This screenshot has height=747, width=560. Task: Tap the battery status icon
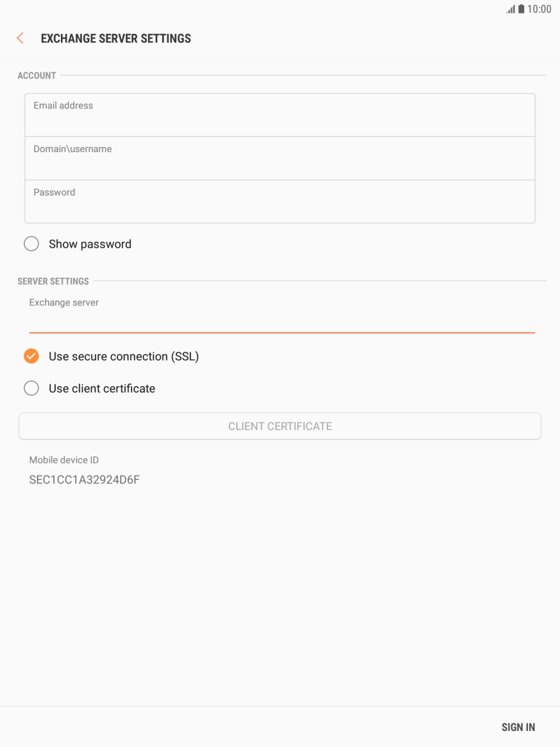(521, 10)
